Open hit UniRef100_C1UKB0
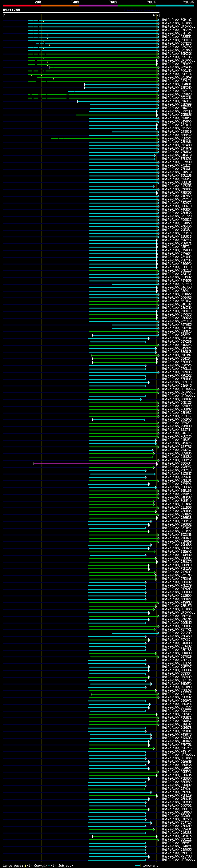This screenshot has width=197, height=868. (177, 457)
